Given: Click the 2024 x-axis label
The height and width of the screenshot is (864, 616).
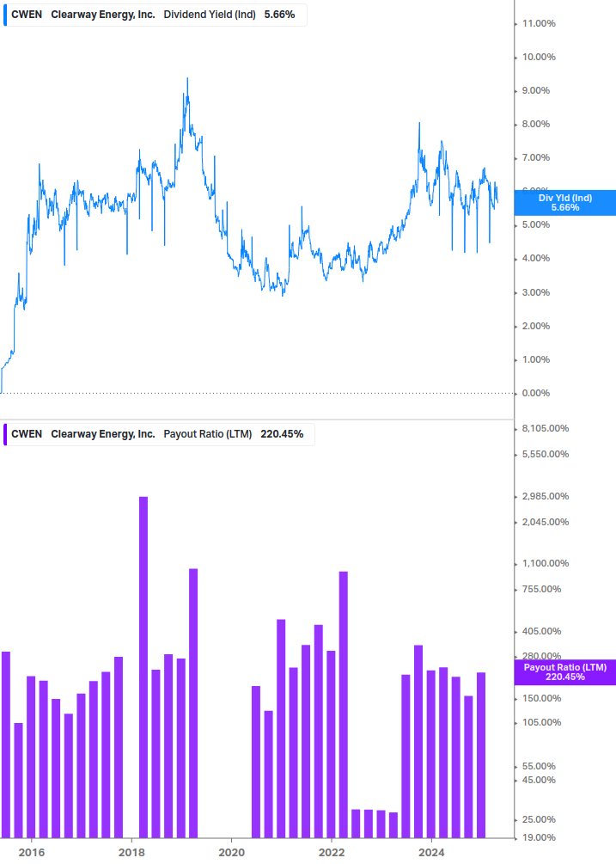Looking at the screenshot, I should tap(431, 853).
